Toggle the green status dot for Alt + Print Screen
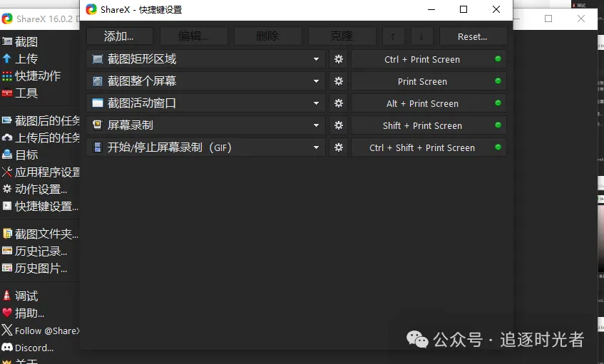The image size is (604, 364). [498, 103]
